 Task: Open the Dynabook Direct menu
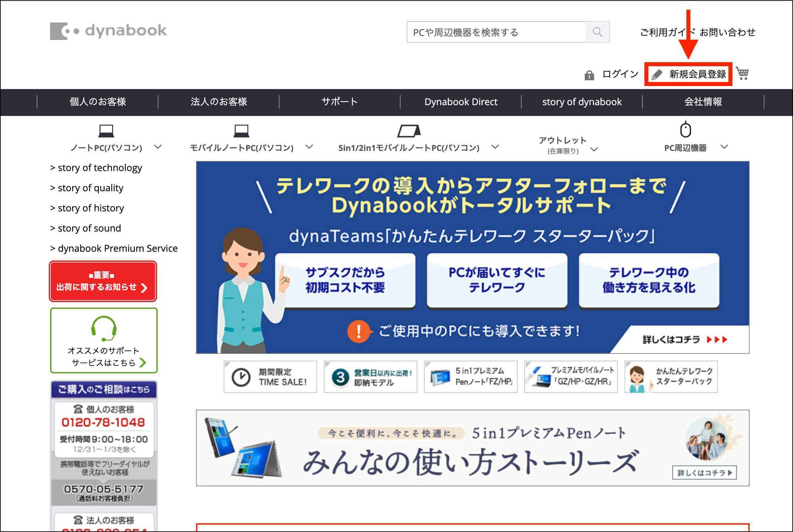tap(461, 102)
